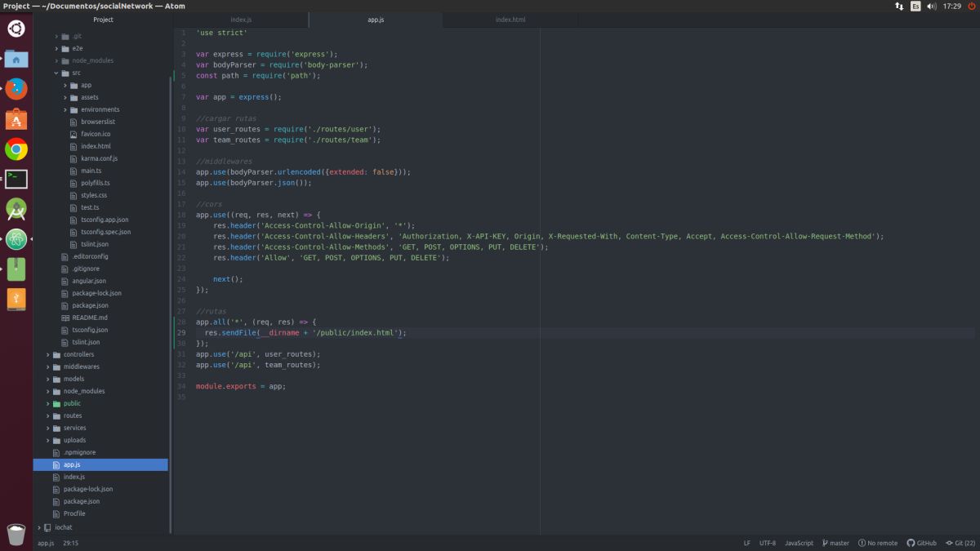Open .npmignore file
Viewport: 980px width, 551px height.
click(78, 452)
